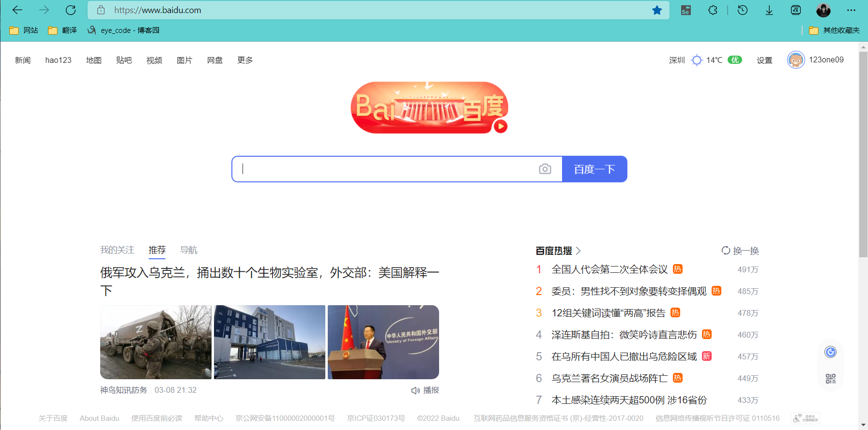Switch to the 导航 tab
The height and width of the screenshot is (430, 868).
(189, 250)
